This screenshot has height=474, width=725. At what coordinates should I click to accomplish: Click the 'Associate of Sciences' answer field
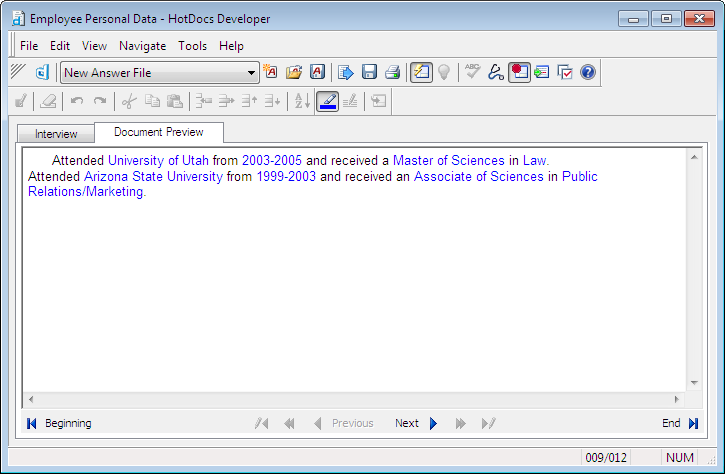(479, 177)
